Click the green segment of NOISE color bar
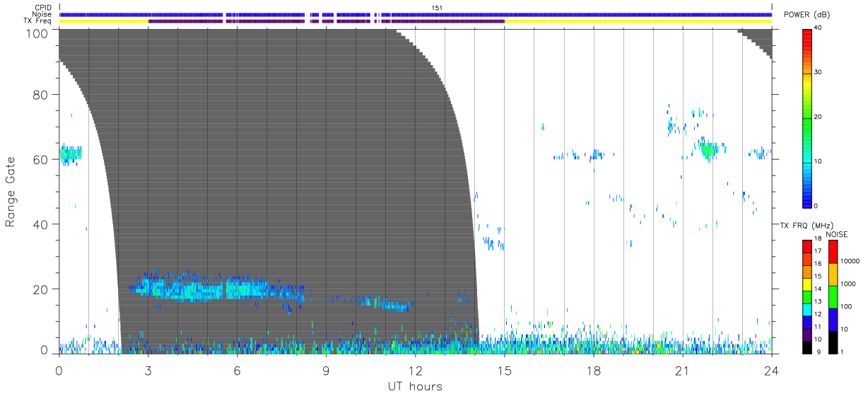This screenshot has width=868, height=401. 833,296
